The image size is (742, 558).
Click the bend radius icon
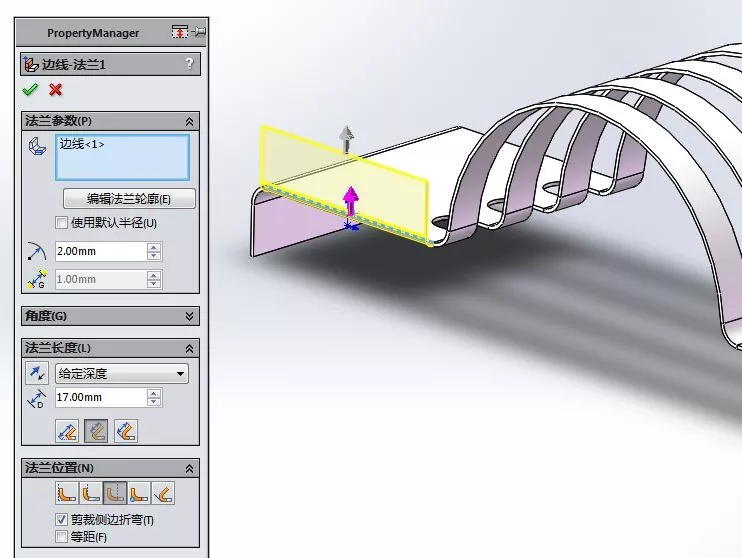point(36,251)
